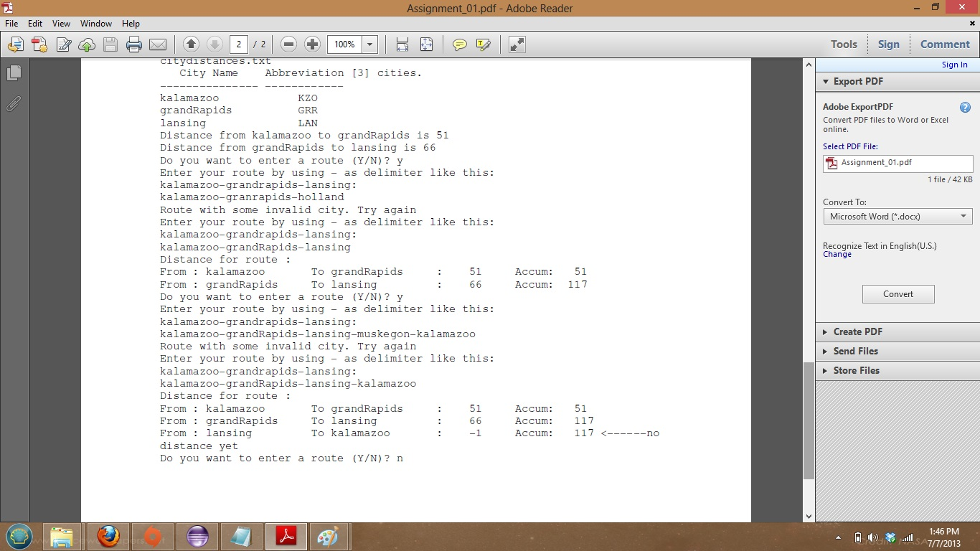Open the File menu
The width and height of the screenshot is (980, 551).
pos(11,24)
